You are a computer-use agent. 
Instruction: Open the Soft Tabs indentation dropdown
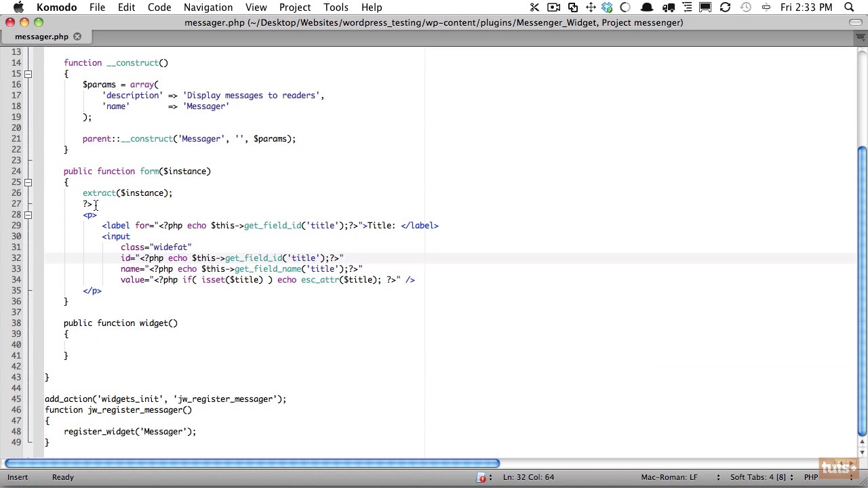tap(761, 477)
